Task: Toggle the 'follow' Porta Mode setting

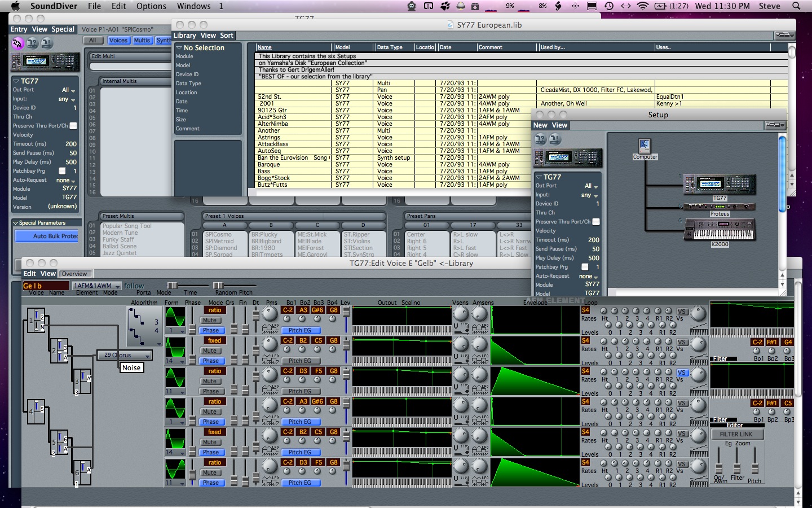Action: [134, 286]
